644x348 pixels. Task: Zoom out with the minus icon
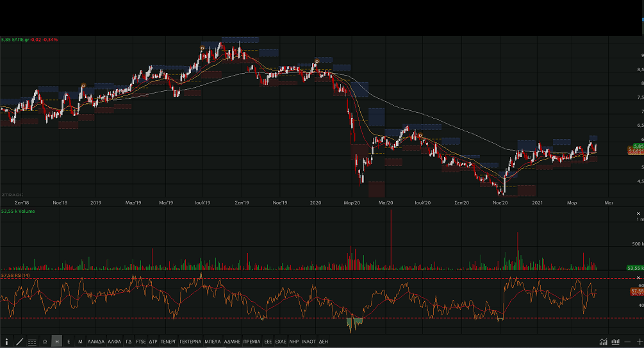tap(628, 342)
